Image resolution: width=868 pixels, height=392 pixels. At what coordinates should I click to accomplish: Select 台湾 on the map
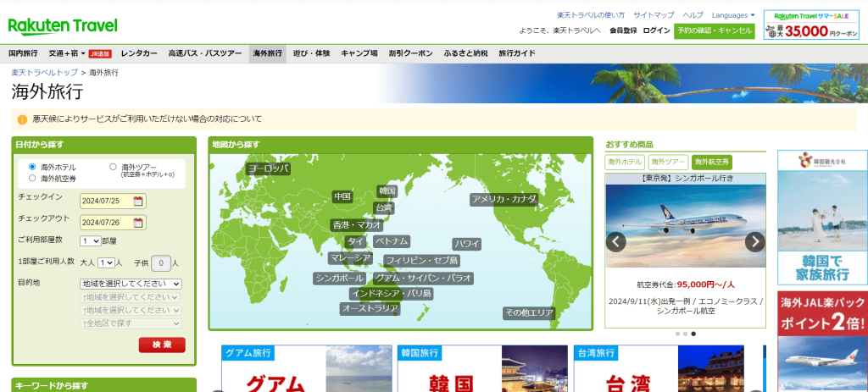[x=384, y=208]
